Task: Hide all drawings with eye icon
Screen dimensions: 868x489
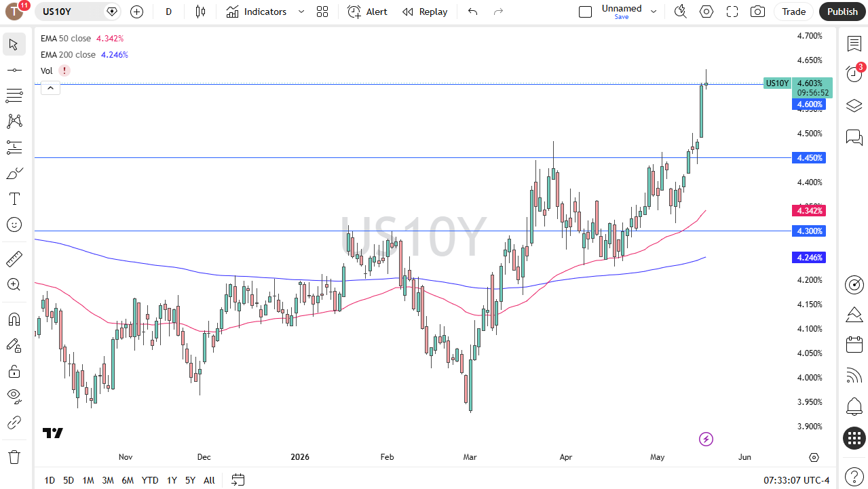Action: 14,397
